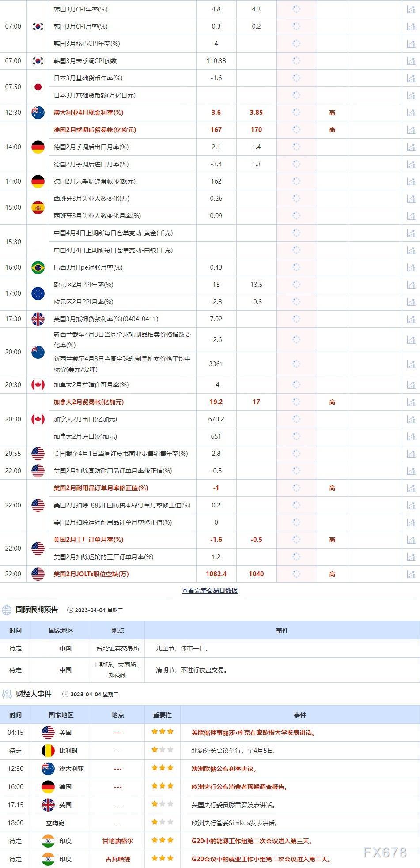
Task: Click value 110.38 for 韩国未季调CPI读数
Action: (216, 61)
